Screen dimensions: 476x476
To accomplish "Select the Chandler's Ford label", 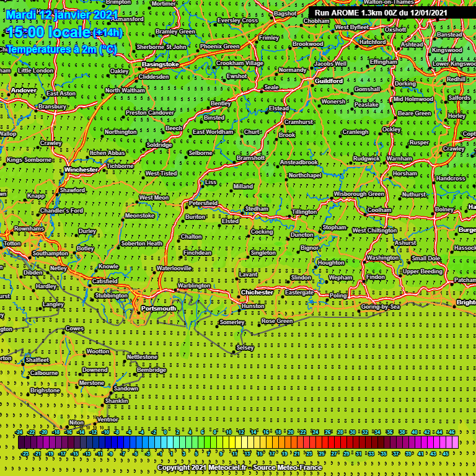I will point(61,210).
